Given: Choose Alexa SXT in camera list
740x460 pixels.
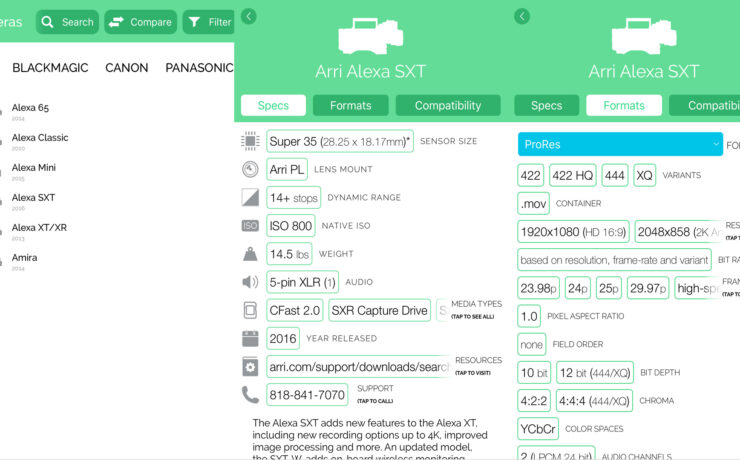Looking at the screenshot, I should (x=33, y=198).
